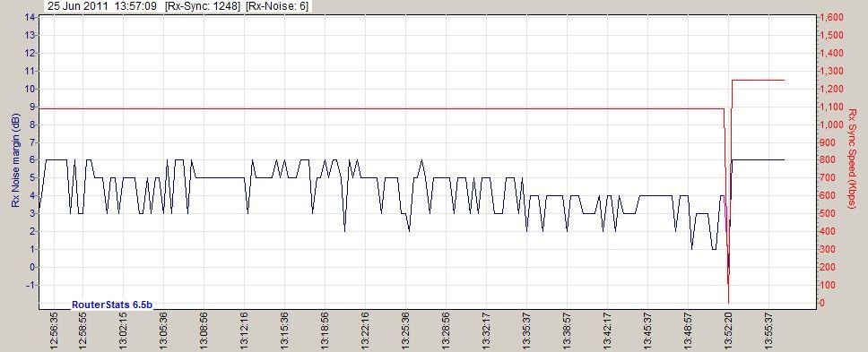Select the Rx-Noise: 6 readout

click(277, 6)
